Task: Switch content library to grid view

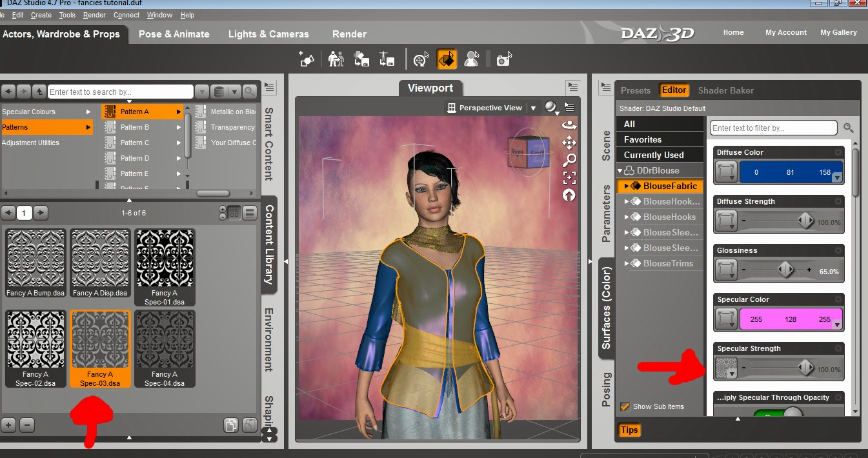Action: click(234, 212)
